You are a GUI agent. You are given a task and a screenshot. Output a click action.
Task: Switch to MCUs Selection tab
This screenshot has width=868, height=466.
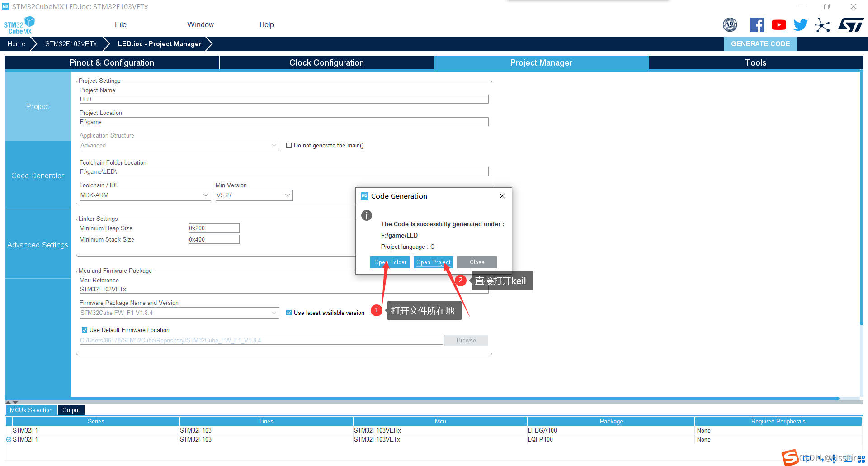click(31, 410)
